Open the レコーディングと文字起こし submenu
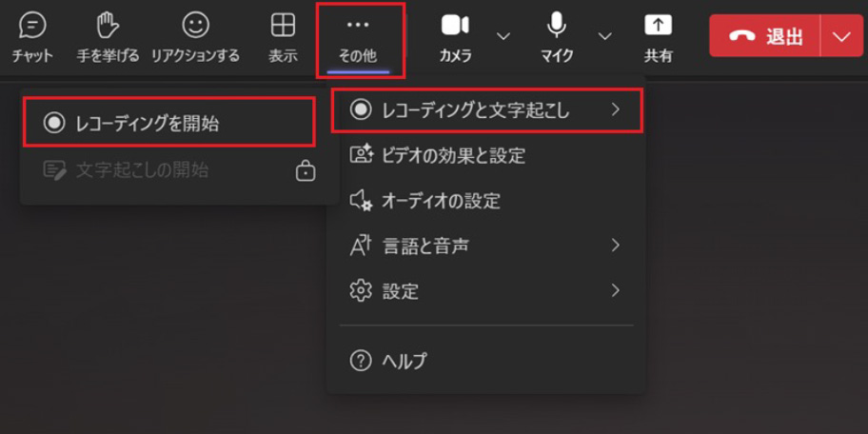The height and width of the screenshot is (434, 868). click(x=486, y=110)
